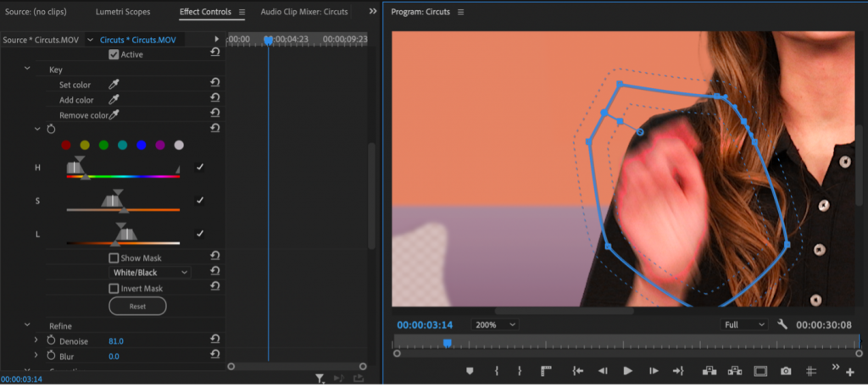The image size is (868, 387).
Task: Click the Reset button
Action: tap(137, 306)
